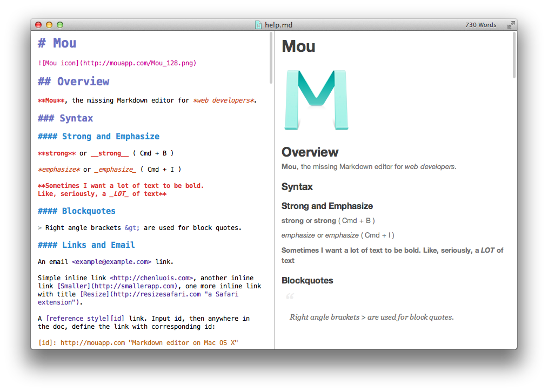Click the yellow minimize button

[49, 24]
